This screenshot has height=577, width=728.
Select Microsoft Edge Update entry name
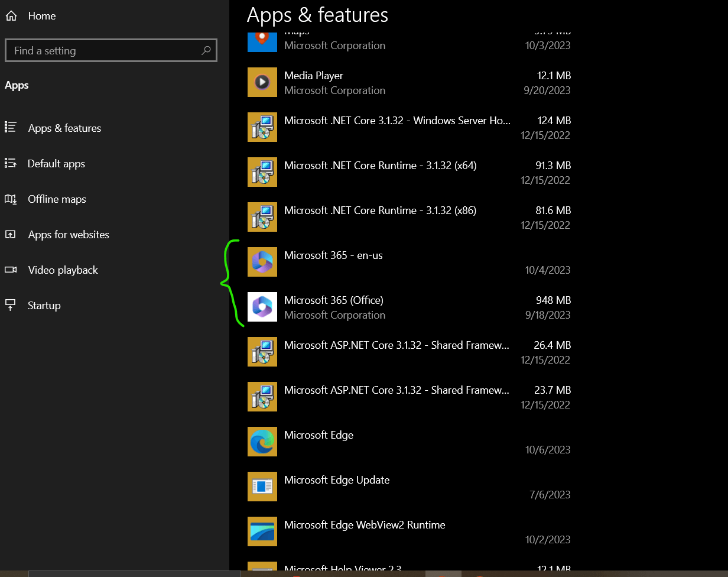click(x=337, y=480)
